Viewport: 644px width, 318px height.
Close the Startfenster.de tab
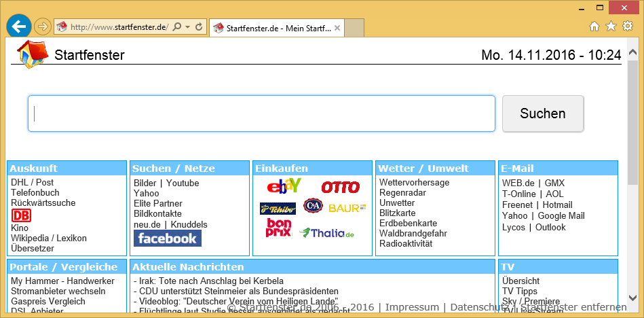(x=337, y=28)
